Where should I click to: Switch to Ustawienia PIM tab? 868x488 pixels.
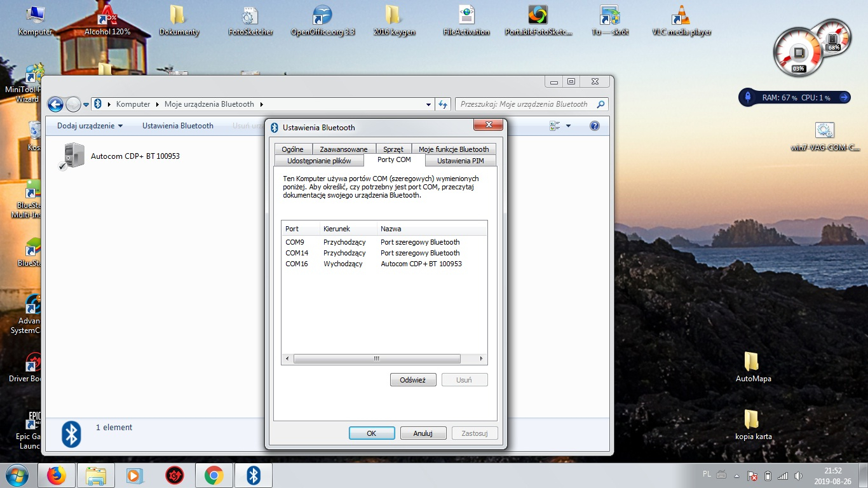point(460,161)
